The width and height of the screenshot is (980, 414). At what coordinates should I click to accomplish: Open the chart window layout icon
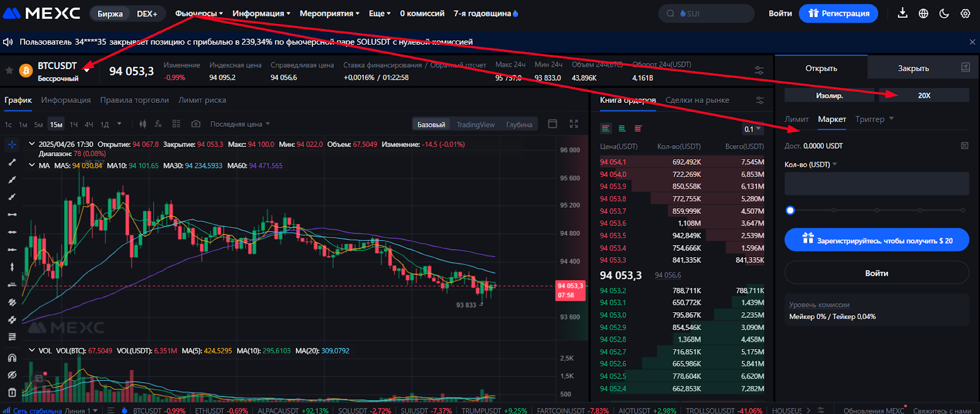pos(552,124)
